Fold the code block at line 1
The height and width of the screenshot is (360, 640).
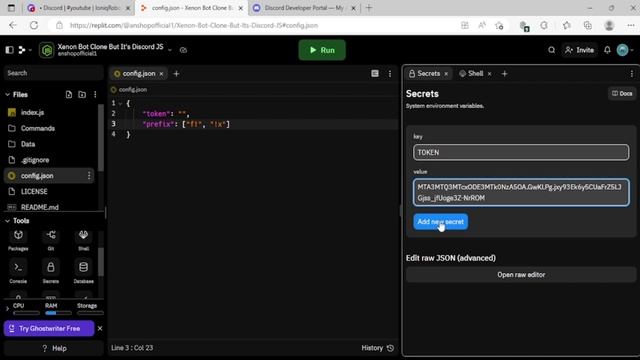[120, 104]
